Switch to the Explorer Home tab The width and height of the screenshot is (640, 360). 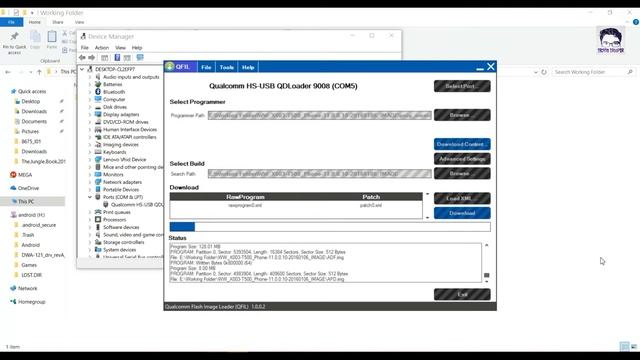[35, 22]
